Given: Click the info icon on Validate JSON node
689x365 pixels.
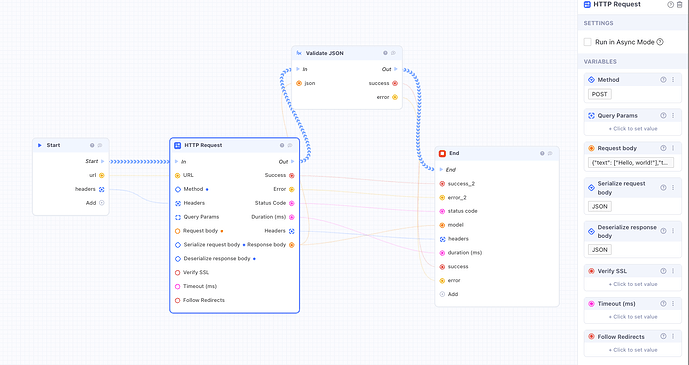Looking at the screenshot, I should (x=385, y=53).
